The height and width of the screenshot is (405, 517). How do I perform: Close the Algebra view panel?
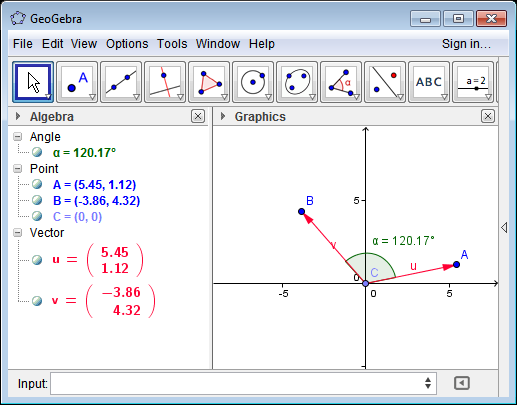(198, 116)
